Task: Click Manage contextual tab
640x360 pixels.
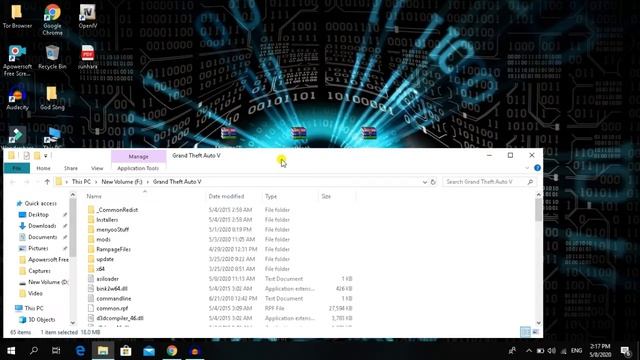Action: (x=138, y=156)
